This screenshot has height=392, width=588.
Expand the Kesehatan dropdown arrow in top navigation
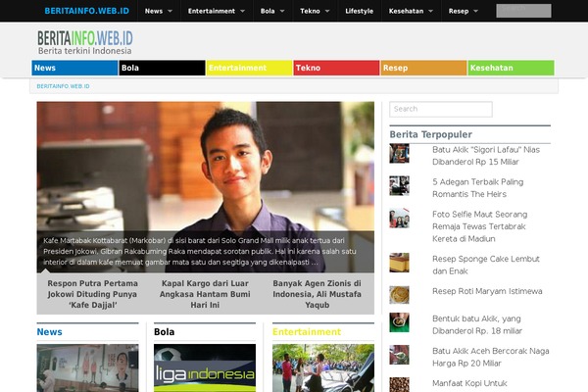tap(430, 11)
